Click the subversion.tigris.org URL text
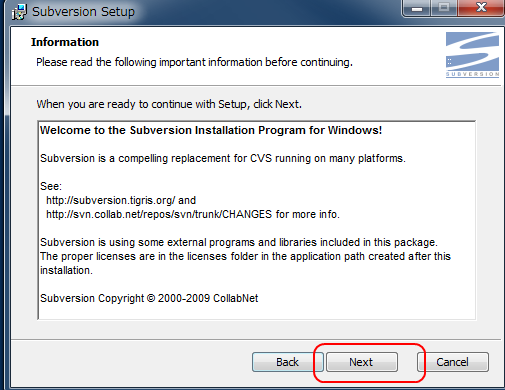This screenshot has width=505, height=390. (111, 200)
